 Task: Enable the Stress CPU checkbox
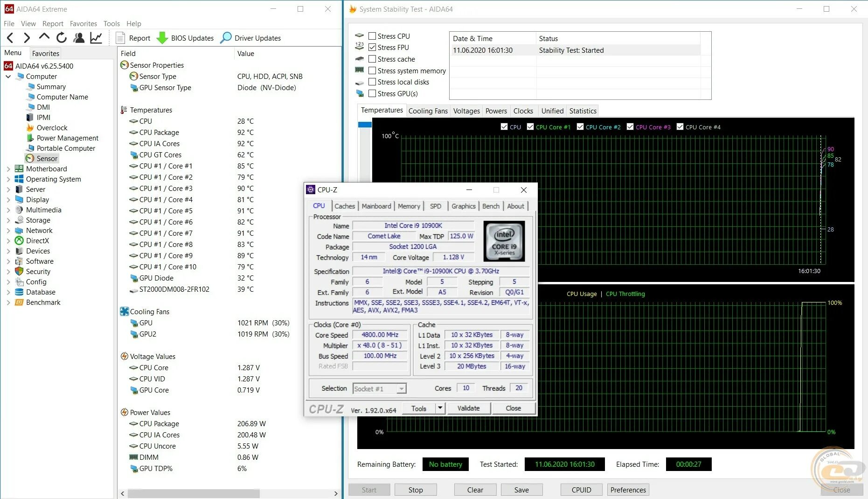click(x=372, y=36)
